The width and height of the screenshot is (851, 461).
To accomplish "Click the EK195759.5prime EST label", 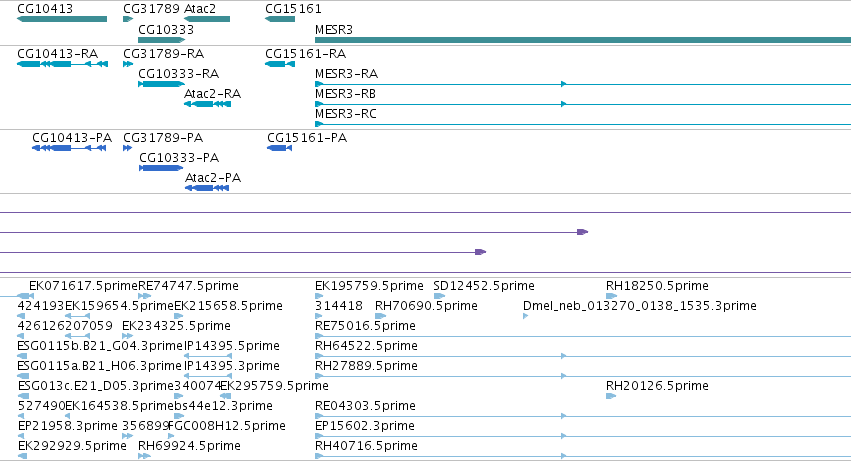I will (x=369, y=286).
